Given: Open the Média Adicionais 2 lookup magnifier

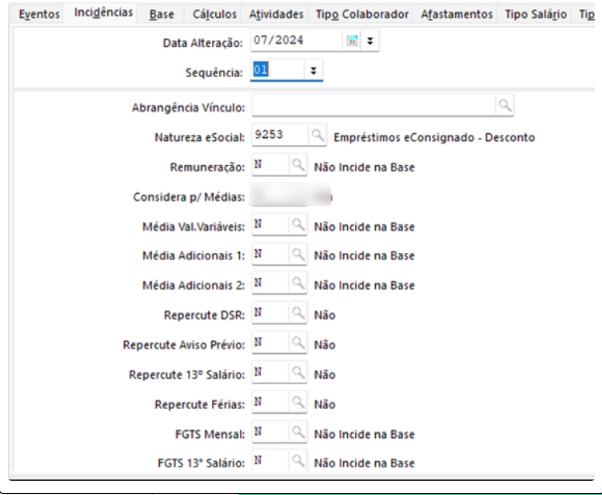Looking at the screenshot, I should click(298, 283).
